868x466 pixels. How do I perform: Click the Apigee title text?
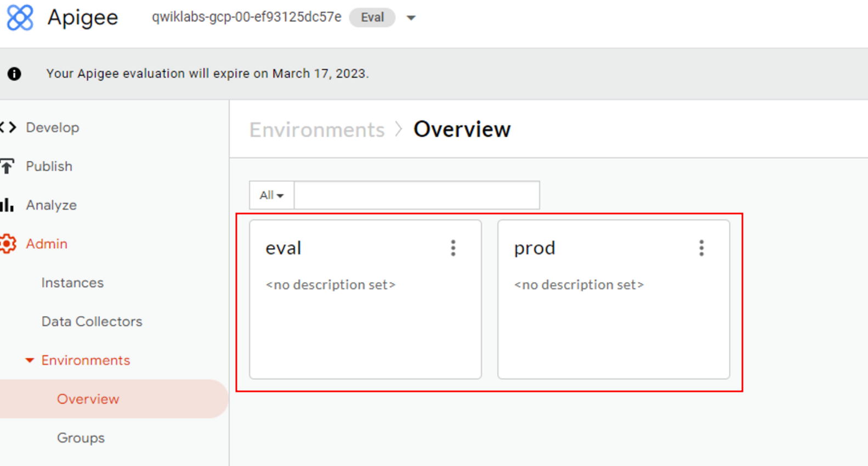pyautogui.click(x=83, y=18)
